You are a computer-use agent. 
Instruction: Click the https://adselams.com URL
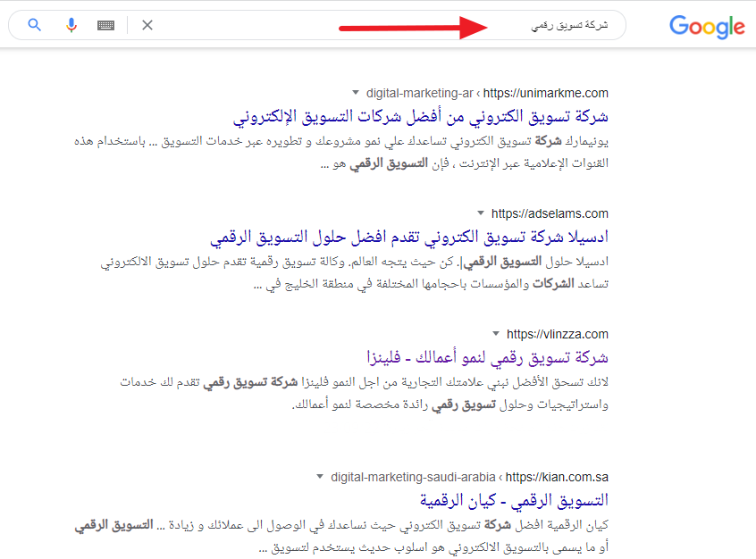tap(549, 213)
